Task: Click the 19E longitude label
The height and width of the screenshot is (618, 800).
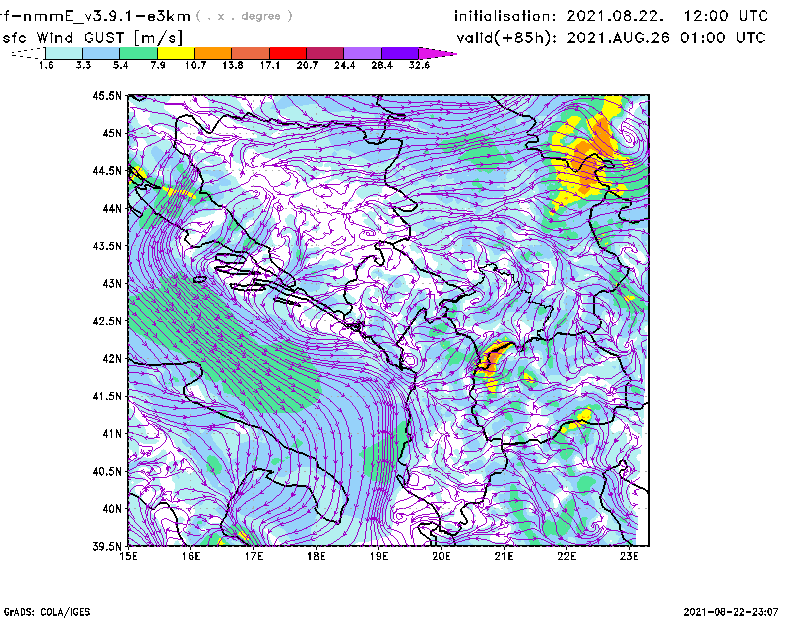Action: click(x=379, y=556)
